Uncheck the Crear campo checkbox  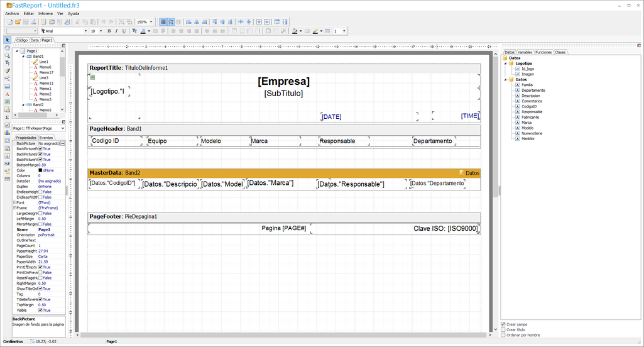pyautogui.click(x=503, y=324)
